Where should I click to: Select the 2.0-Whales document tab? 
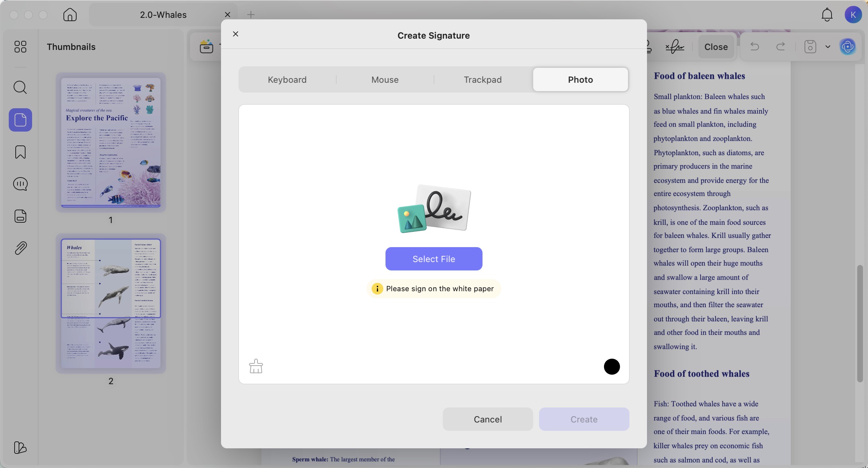(163, 15)
